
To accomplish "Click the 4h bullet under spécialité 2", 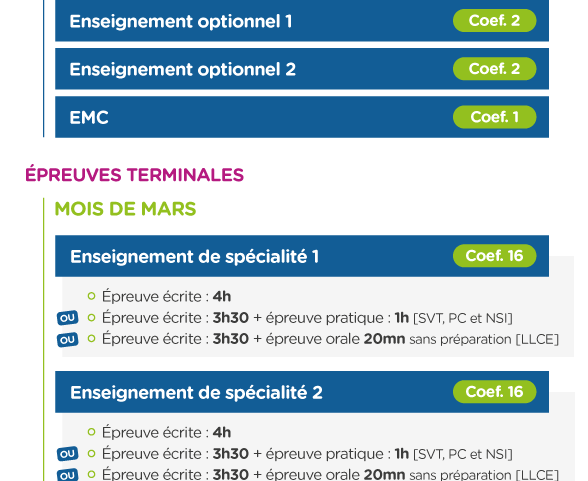I will pos(159,433).
